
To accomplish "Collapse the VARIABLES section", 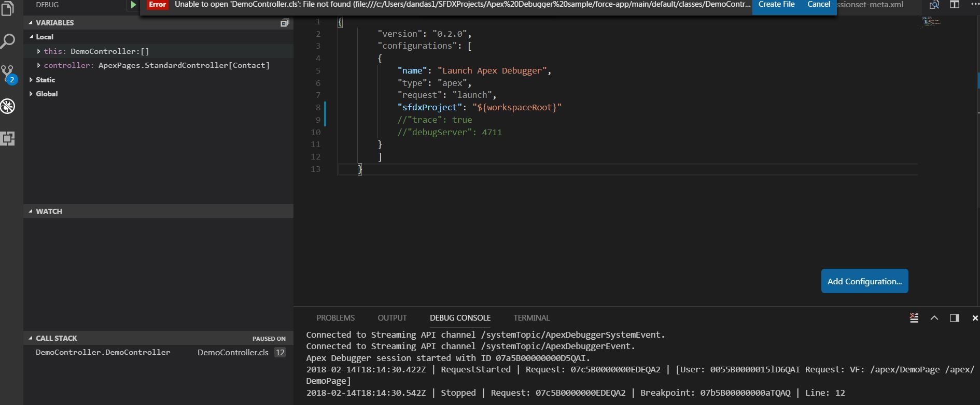I will [158, 23].
